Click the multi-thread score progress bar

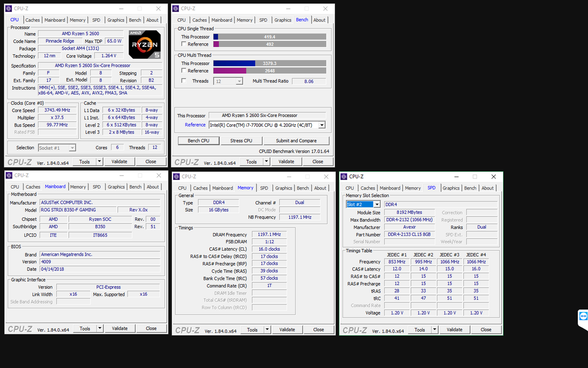coord(269,63)
